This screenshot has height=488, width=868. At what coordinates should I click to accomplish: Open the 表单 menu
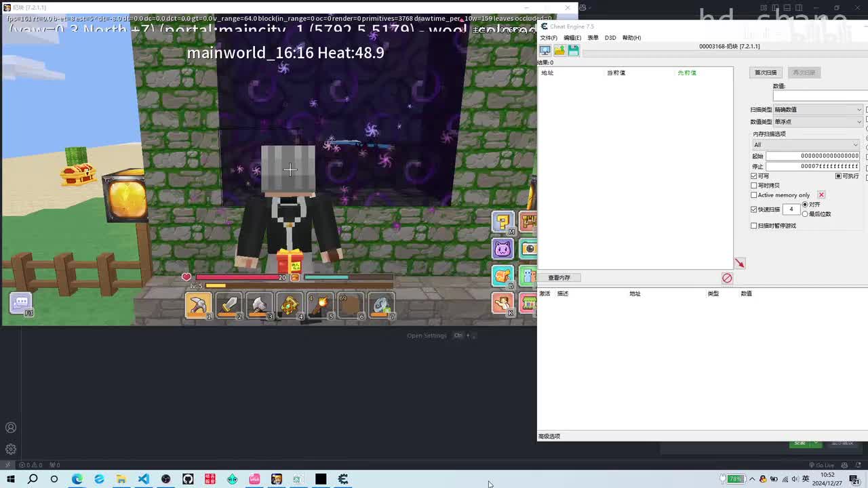(593, 38)
